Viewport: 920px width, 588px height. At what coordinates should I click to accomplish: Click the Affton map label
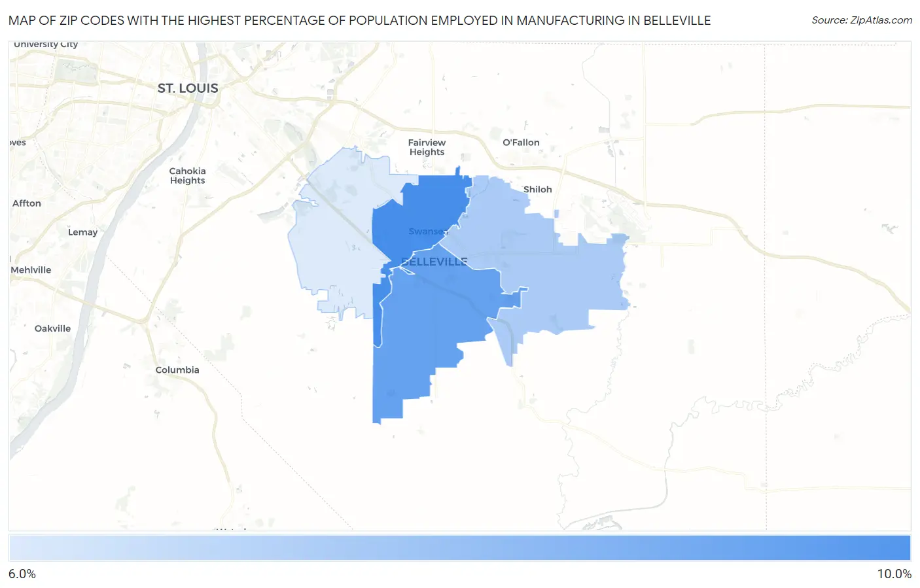pos(27,203)
